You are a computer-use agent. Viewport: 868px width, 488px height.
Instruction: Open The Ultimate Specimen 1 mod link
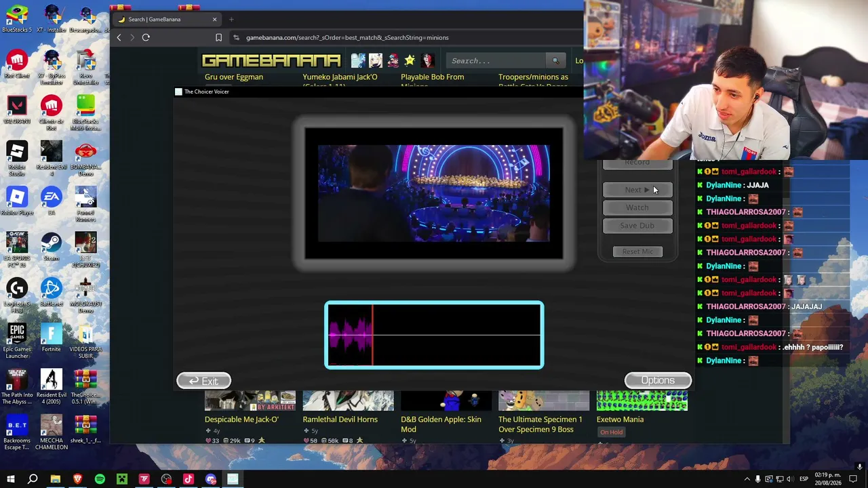pyautogui.click(x=540, y=424)
